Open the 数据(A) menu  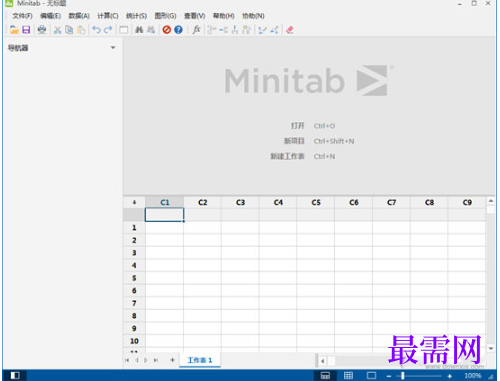coord(79,16)
